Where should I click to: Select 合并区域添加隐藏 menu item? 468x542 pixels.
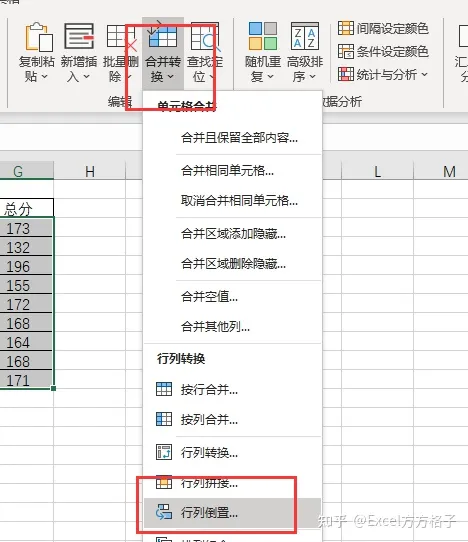click(x=233, y=234)
